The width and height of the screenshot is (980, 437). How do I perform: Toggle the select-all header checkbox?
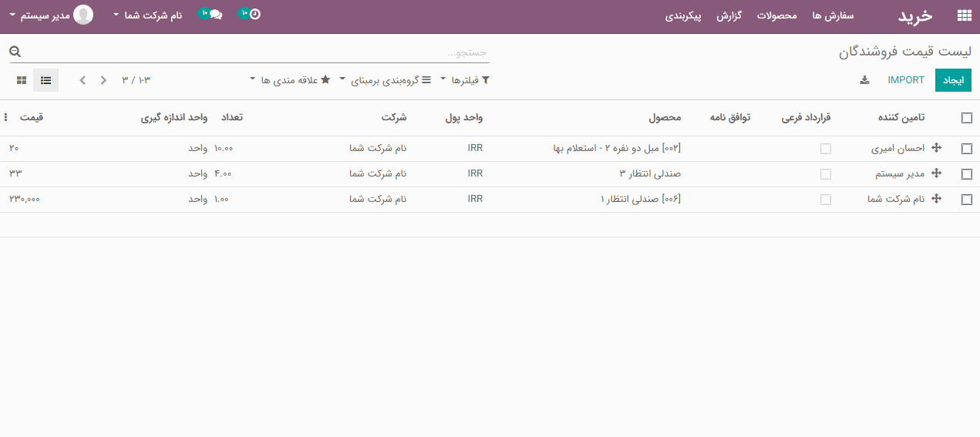tap(967, 118)
